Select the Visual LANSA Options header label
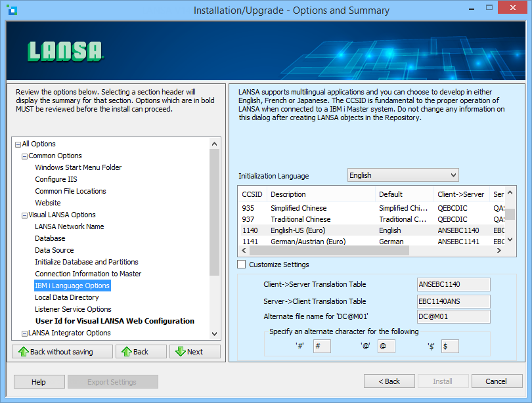This screenshot has height=403, width=532. click(x=62, y=215)
